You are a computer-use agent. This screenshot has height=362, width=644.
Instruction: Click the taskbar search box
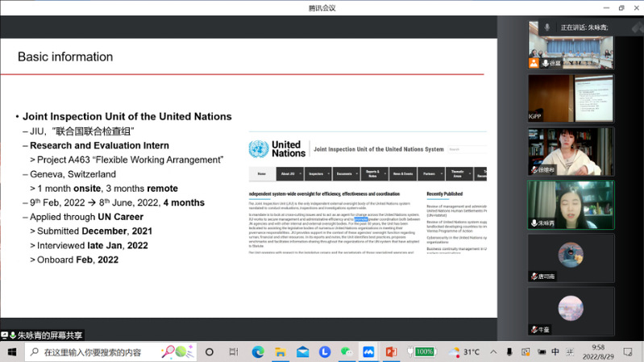coord(111,352)
